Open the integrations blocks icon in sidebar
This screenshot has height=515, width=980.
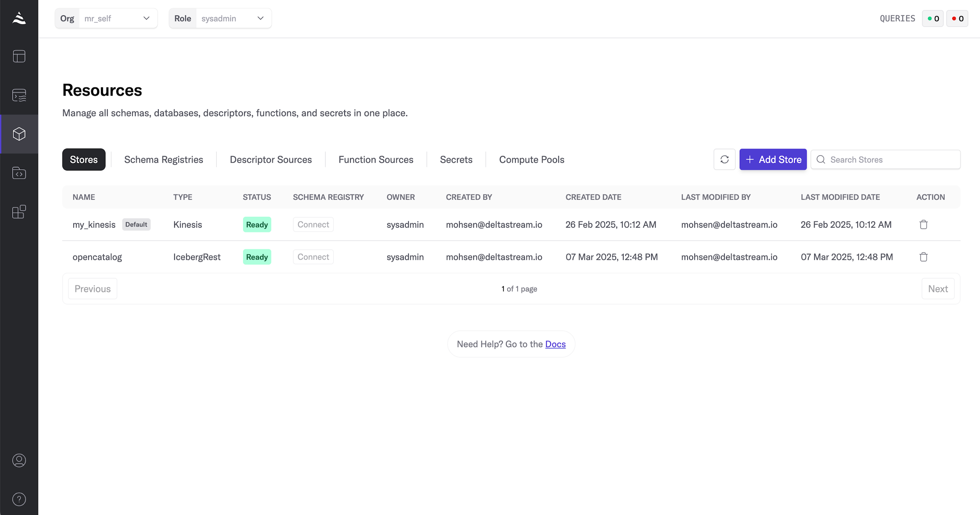[x=19, y=212]
